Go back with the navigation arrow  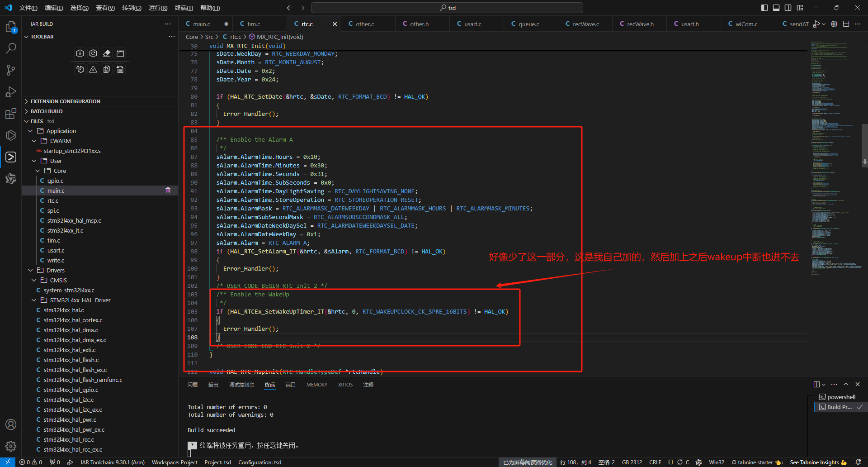[x=290, y=8]
